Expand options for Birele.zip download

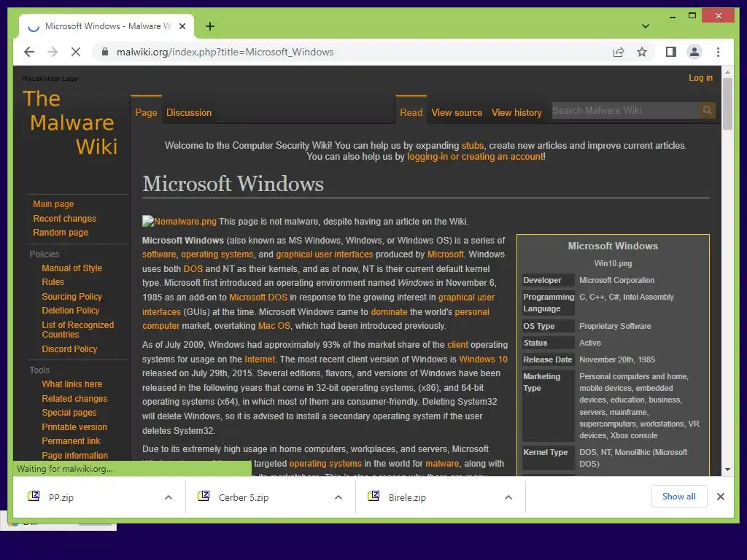point(508,497)
